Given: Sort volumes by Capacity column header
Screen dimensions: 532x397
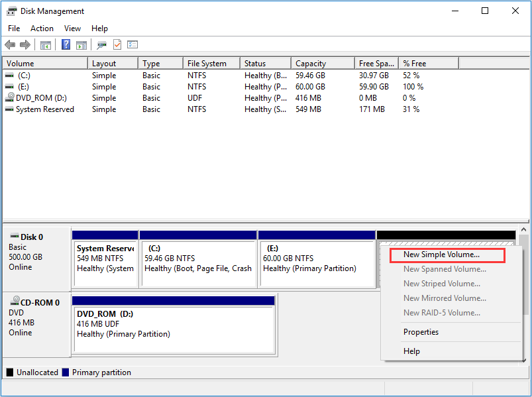Looking at the screenshot, I should [x=311, y=64].
